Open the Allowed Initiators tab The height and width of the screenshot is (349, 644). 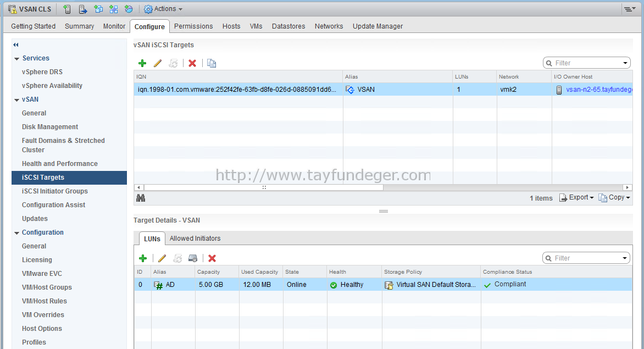[x=195, y=239]
